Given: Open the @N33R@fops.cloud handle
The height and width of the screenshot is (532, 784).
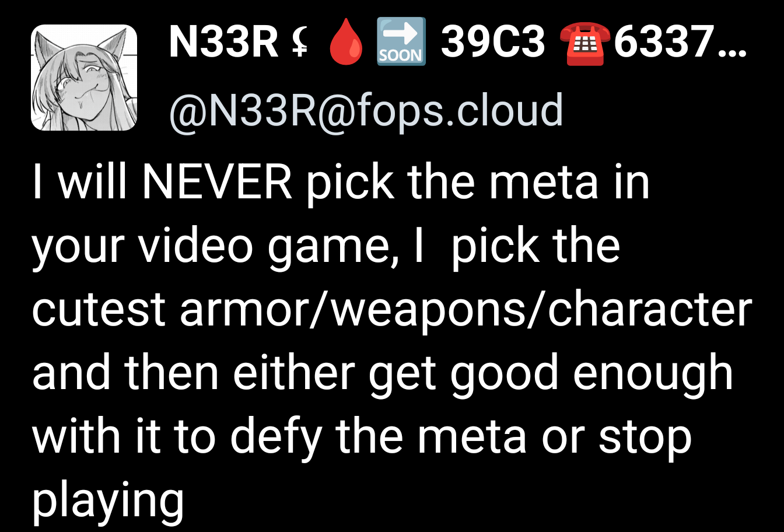Looking at the screenshot, I should point(366,109).
